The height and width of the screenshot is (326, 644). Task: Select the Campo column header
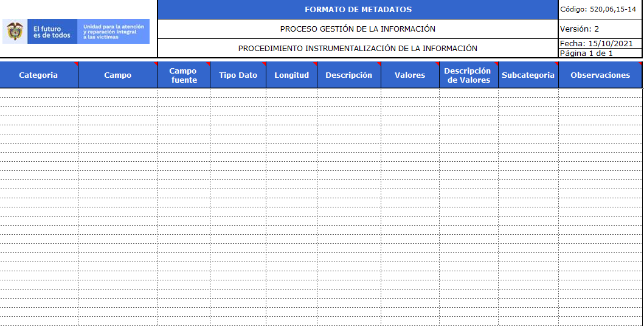[117, 75]
